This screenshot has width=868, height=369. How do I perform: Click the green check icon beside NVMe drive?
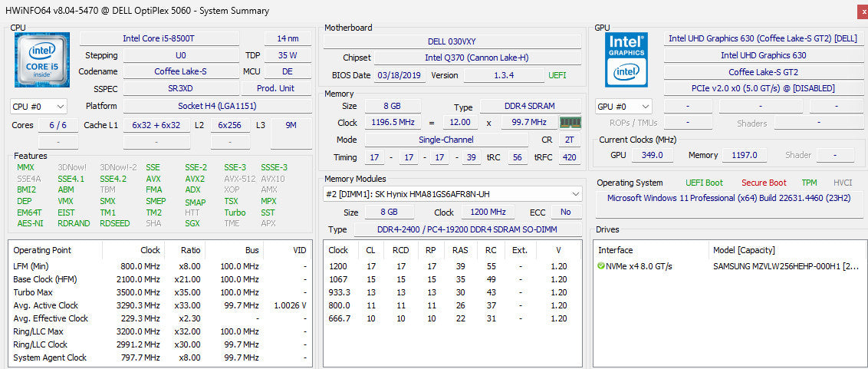pos(601,266)
